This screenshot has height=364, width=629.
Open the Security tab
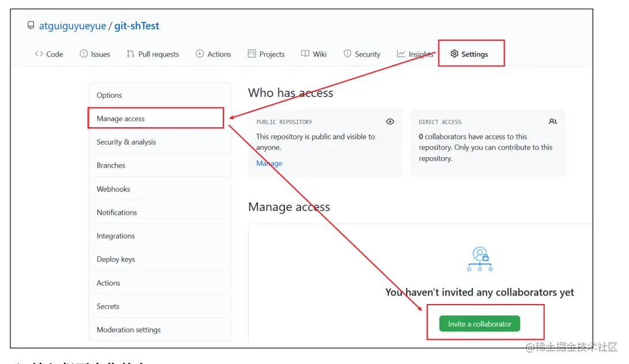pyautogui.click(x=362, y=54)
